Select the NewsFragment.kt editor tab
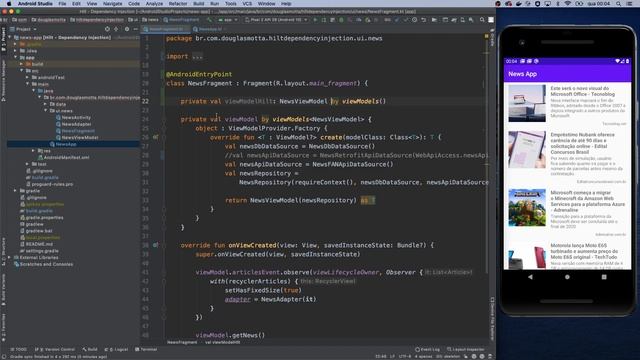 (x=166, y=29)
